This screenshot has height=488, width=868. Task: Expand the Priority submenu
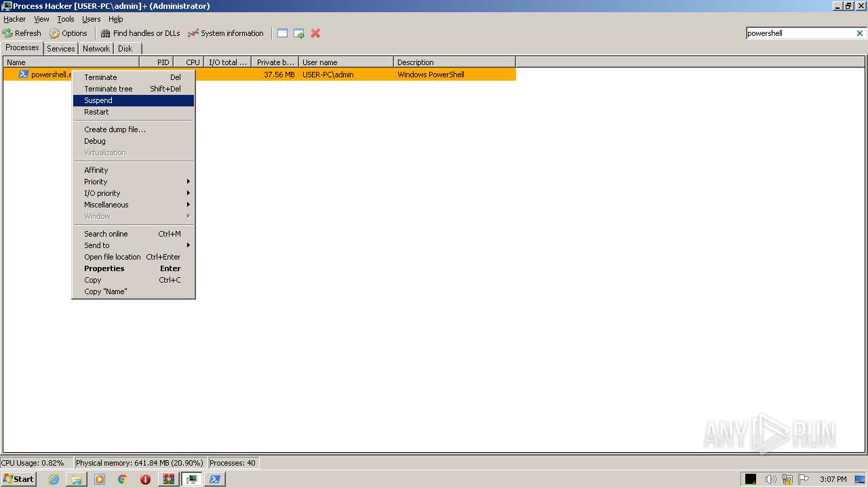tap(134, 182)
